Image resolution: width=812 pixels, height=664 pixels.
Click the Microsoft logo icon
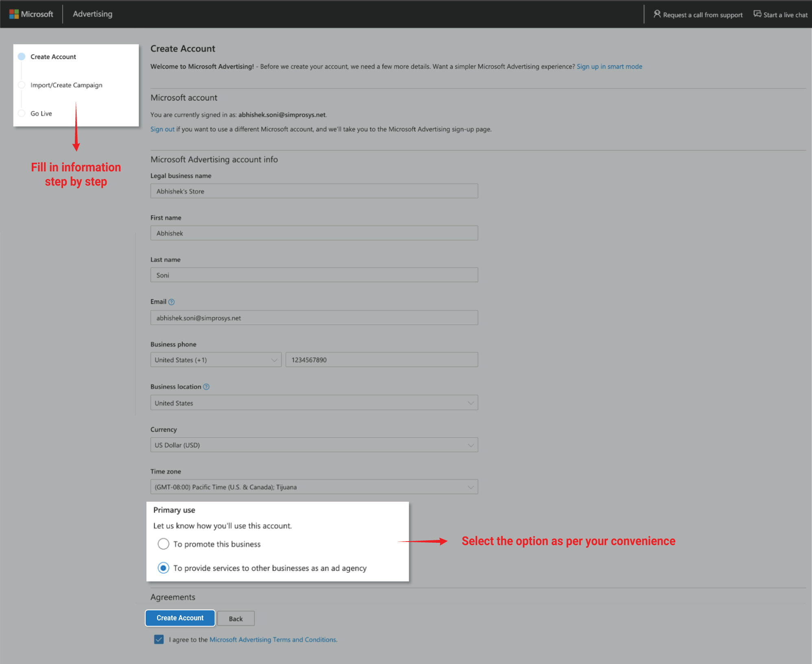pos(14,14)
